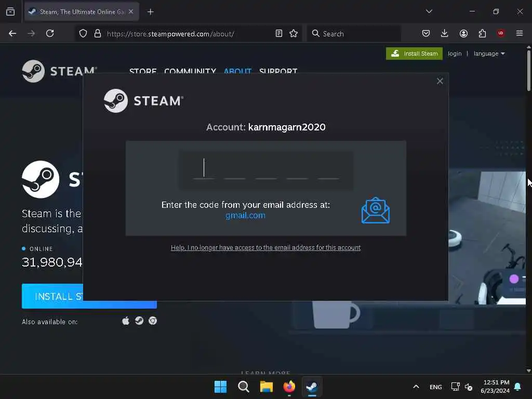Toggle reader view icon
The image size is (532, 399).
pyautogui.click(x=279, y=34)
